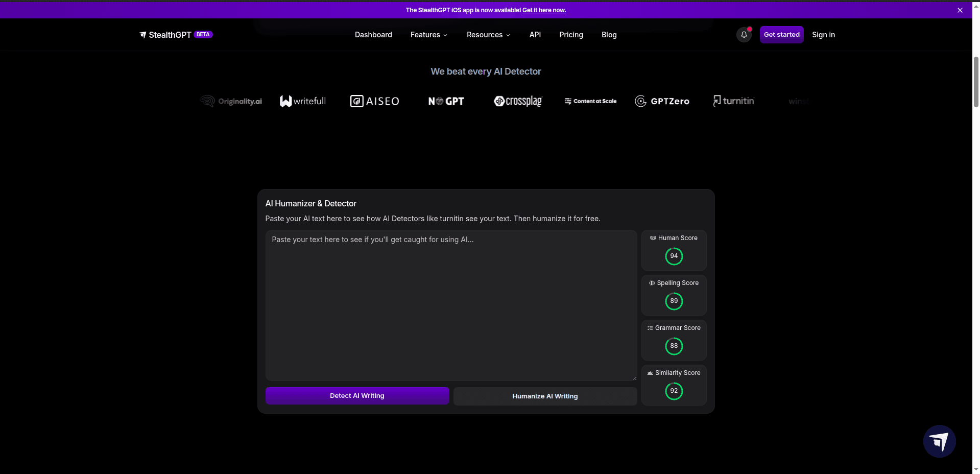Click the textarea resize handle
This screenshot has width=980, height=474.
[x=634, y=378]
